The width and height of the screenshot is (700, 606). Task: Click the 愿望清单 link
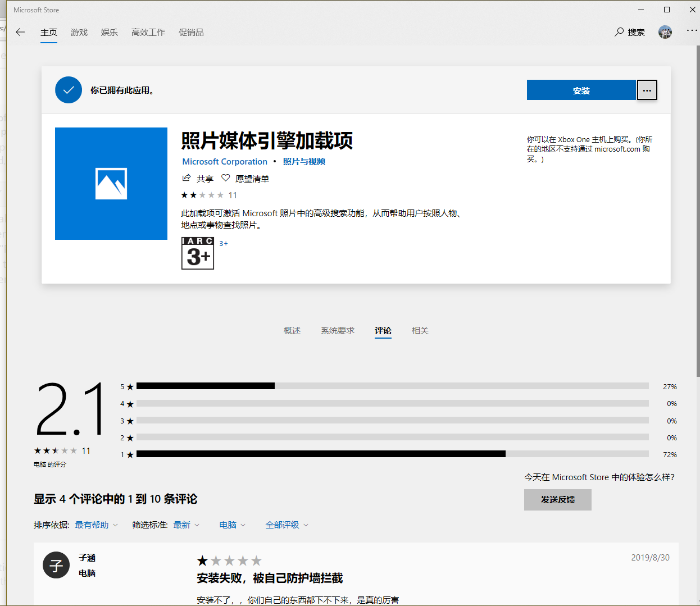[x=252, y=179]
